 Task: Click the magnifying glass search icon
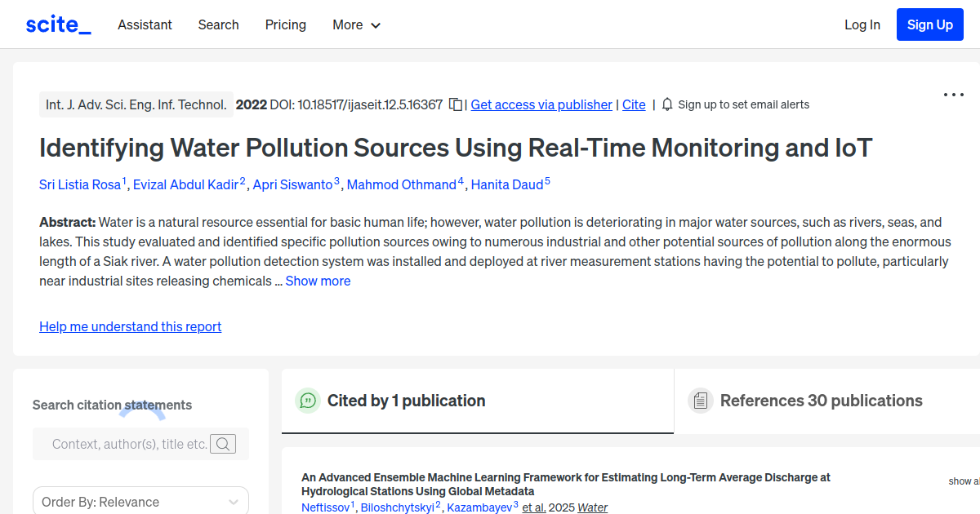coord(223,444)
